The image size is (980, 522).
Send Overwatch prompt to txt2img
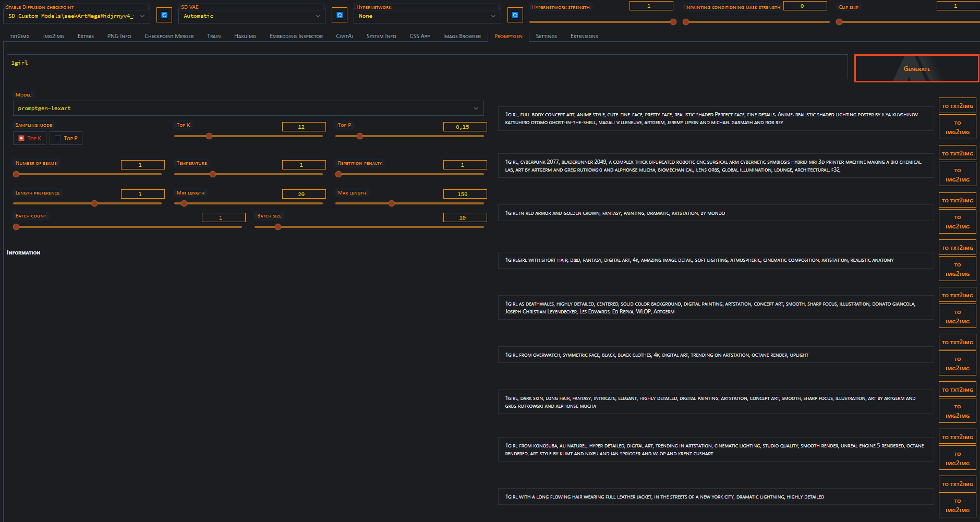958,342
